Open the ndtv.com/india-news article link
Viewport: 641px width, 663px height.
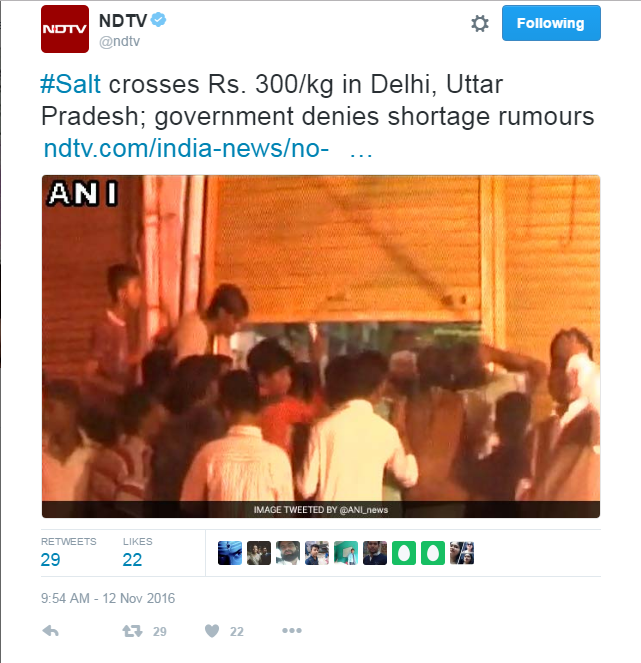186,148
